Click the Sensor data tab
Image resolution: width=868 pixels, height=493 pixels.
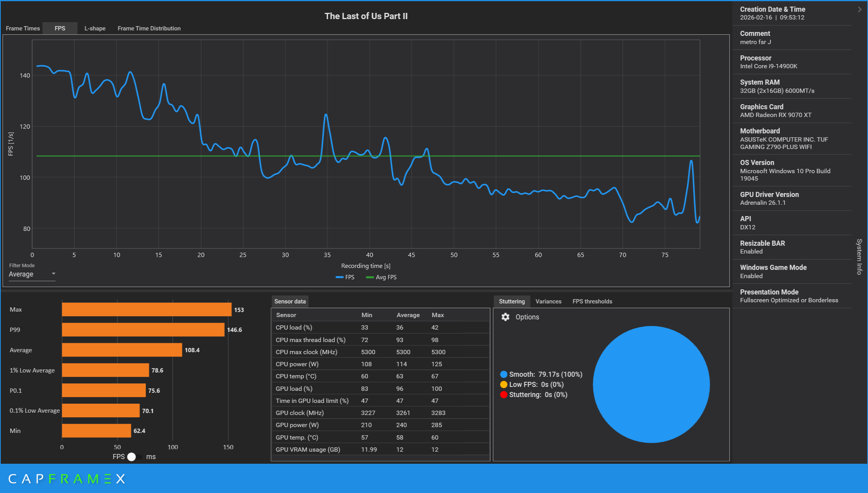point(290,301)
